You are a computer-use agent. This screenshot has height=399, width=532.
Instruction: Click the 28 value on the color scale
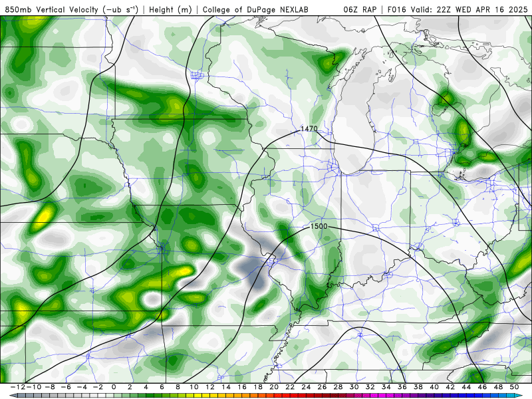338,387
